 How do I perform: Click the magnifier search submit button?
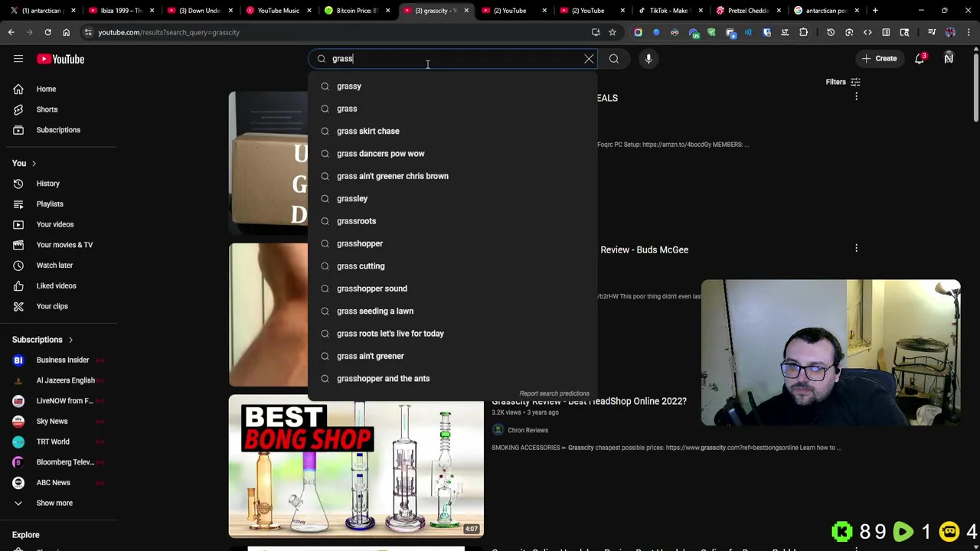coord(614,59)
